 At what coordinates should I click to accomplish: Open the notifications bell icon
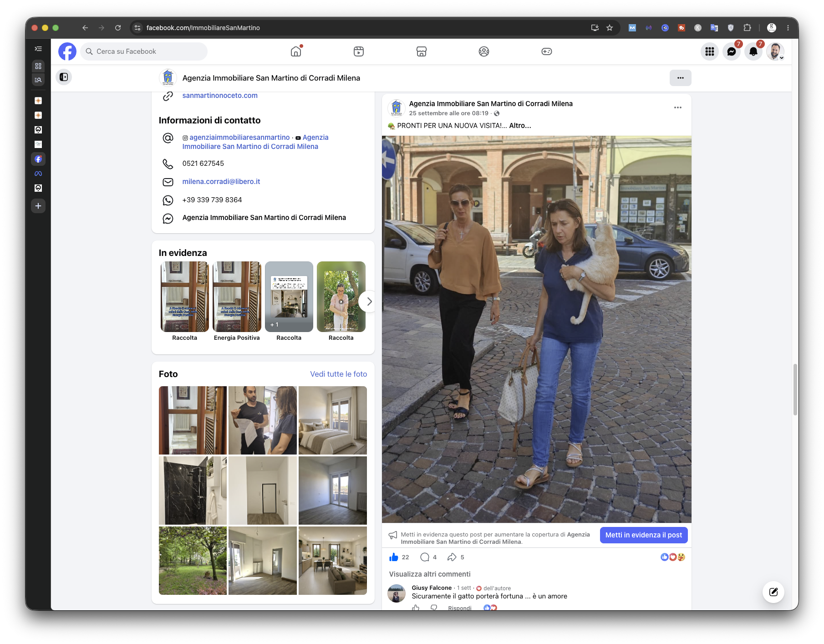tap(753, 51)
